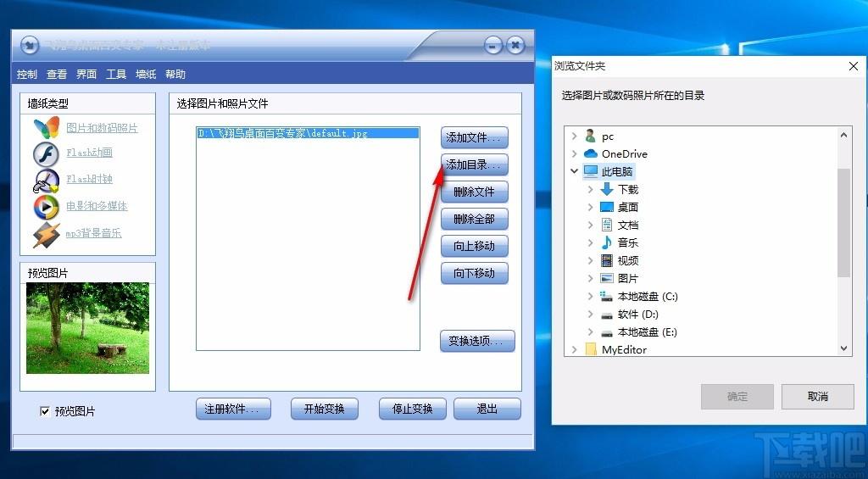Click the pc user icon in folder tree
868x479 pixels.
tap(591, 136)
